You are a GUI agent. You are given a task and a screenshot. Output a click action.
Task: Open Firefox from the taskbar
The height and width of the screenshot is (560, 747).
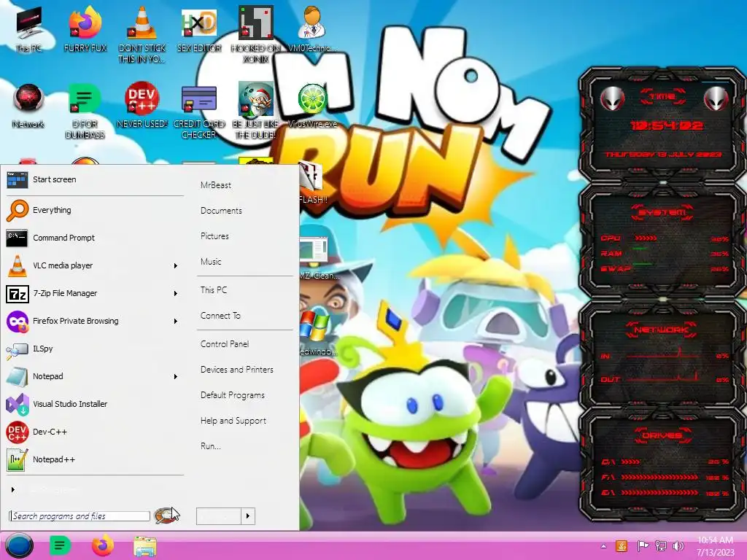coord(102,545)
